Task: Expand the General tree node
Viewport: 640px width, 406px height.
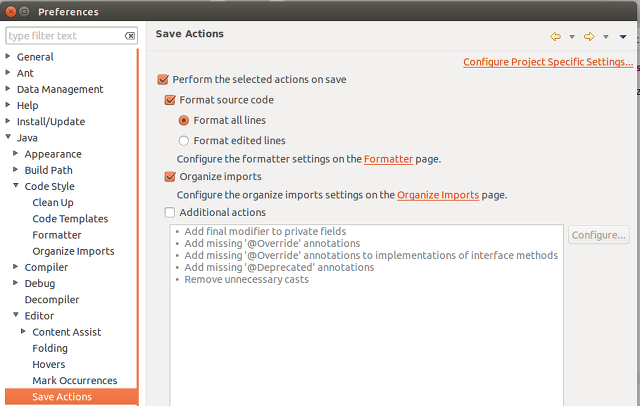Action: (8, 56)
